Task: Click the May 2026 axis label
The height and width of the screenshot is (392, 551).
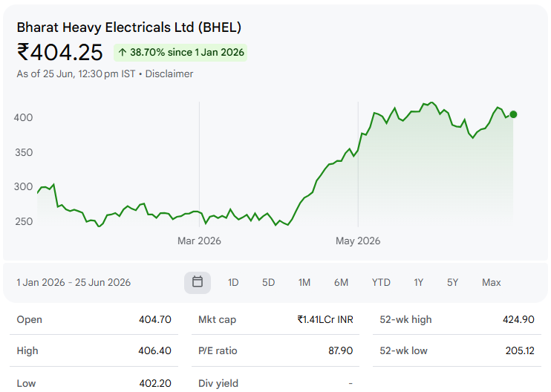Action: coord(358,241)
